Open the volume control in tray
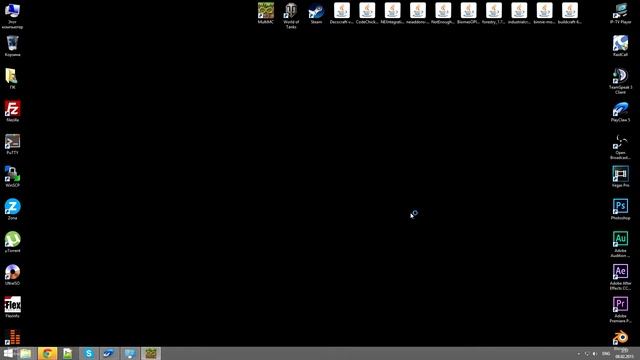640x360 pixels. tap(595, 354)
